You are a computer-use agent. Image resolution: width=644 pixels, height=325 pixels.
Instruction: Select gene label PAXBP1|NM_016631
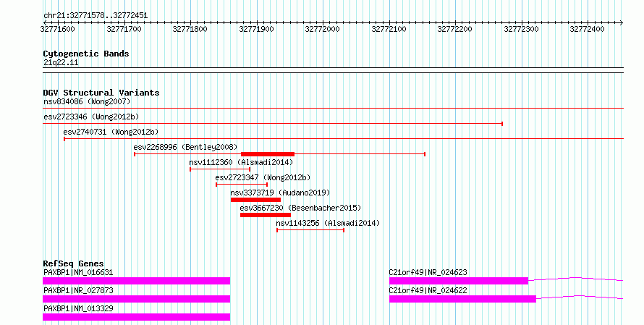click(x=78, y=272)
